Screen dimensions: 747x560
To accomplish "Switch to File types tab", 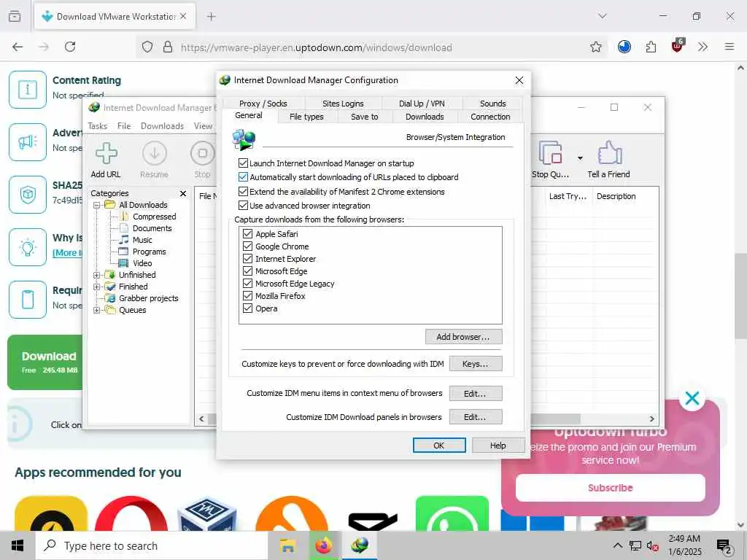I will 306,117.
